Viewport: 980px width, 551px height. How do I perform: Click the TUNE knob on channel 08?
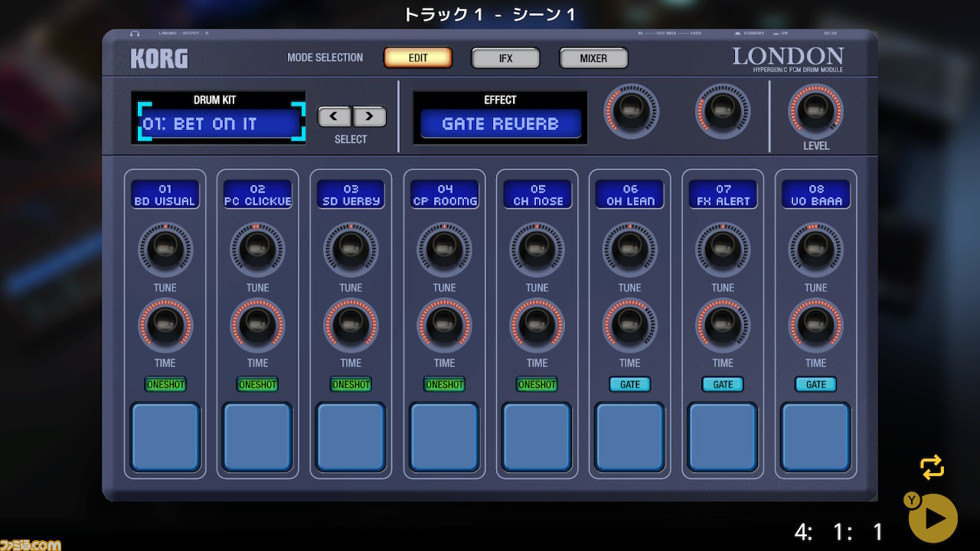click(x=816, y=249)
